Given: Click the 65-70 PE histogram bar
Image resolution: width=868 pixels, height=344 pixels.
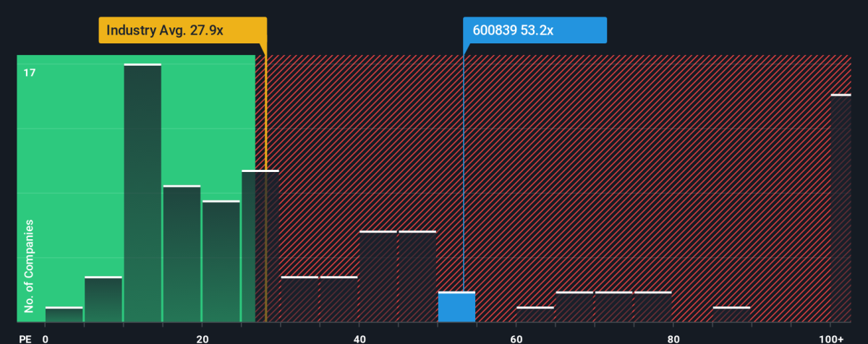Looking at the screenshot, I should click(x=574, y=307).
